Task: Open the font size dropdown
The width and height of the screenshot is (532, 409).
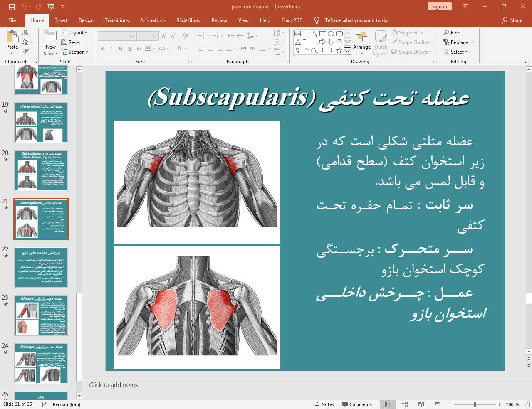Action: pyautogui.click(x=155, y=36)
